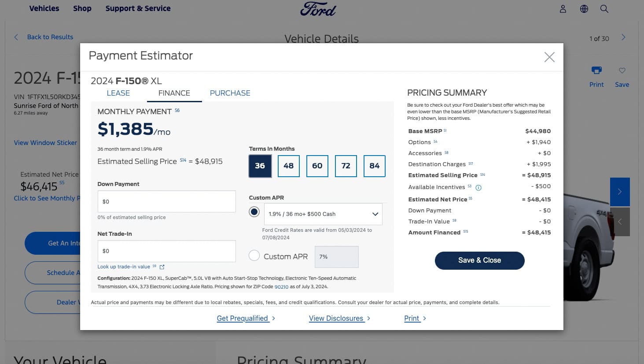Click the Back to Results link

[50, 37]
